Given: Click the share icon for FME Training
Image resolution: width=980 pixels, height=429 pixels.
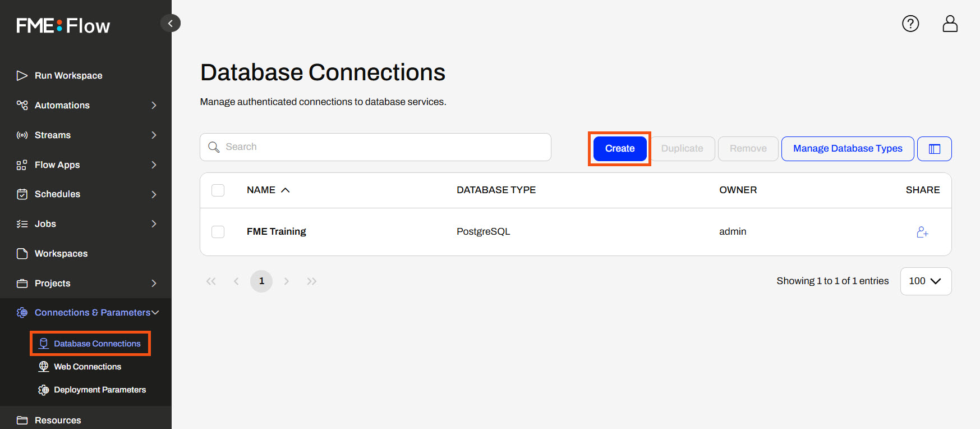Looking at the screenshot, I should point(922,232).
